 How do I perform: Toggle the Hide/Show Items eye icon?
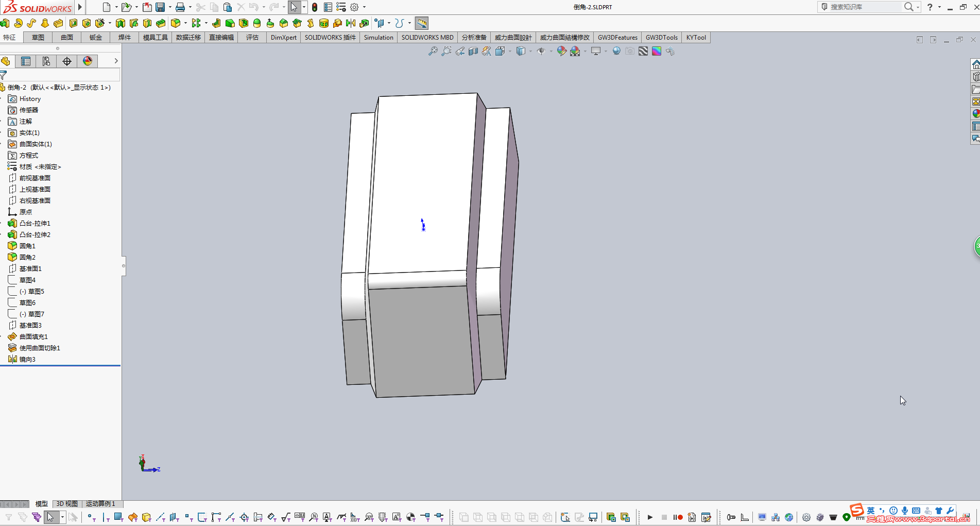541,51
